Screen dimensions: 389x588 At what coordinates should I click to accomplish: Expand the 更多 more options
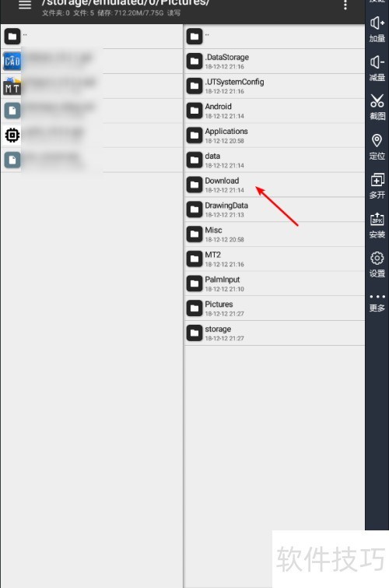click(377, 304)
